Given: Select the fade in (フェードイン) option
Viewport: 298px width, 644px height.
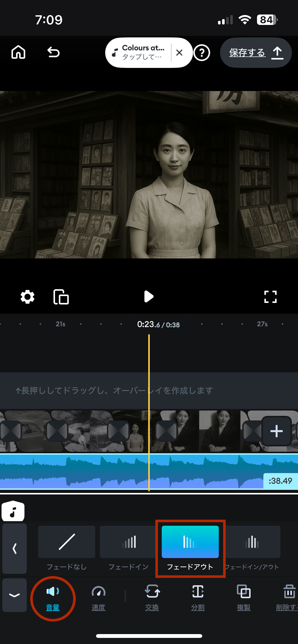Looking at the screenshot, I should point(128,547).
